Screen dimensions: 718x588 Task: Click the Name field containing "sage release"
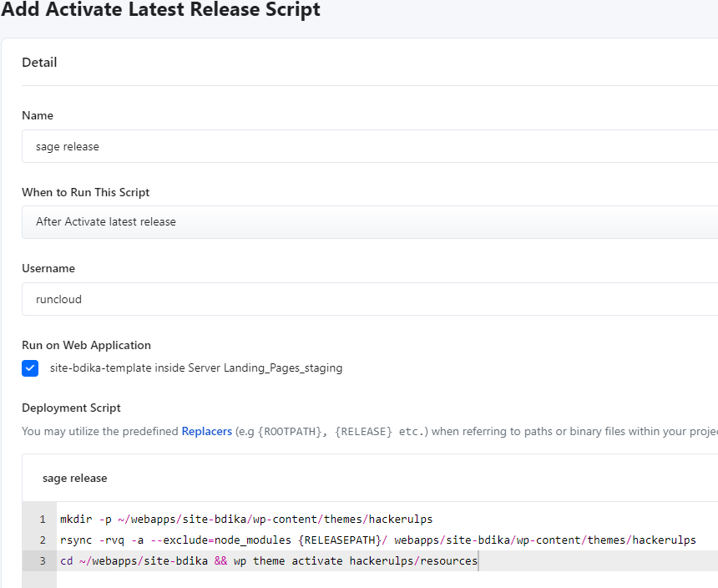click(x=367, y=146)
